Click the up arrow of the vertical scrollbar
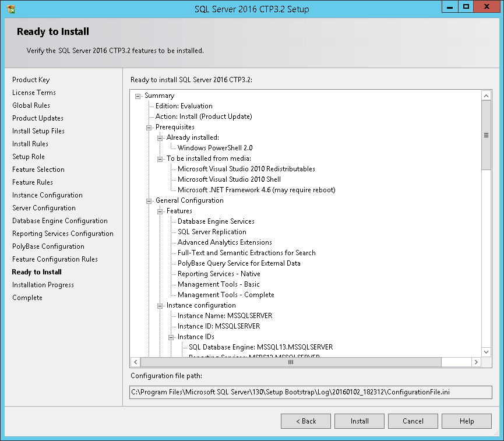The width and height of the screenshot is (504, 441). point(487,96)
